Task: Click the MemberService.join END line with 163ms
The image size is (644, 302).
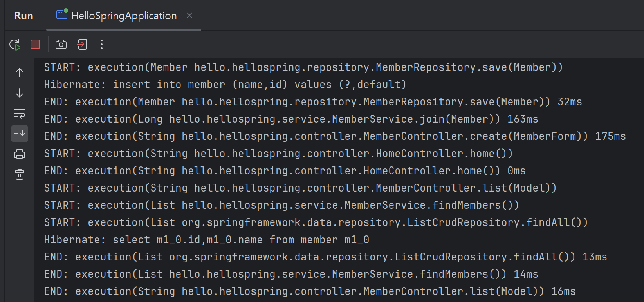Action: click(x=291, y=119)
